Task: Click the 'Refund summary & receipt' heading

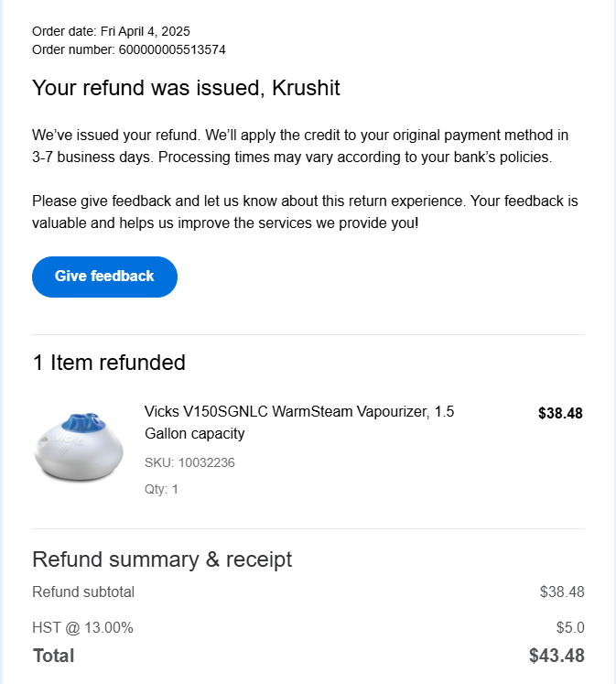Action: pos(162,559)
